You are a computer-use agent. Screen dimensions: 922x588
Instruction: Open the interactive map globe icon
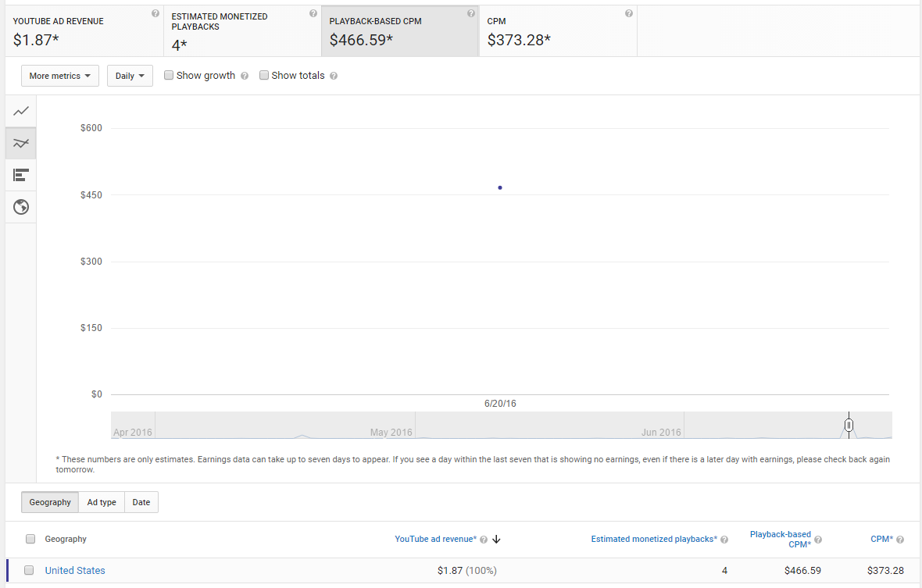coord(21,207)
